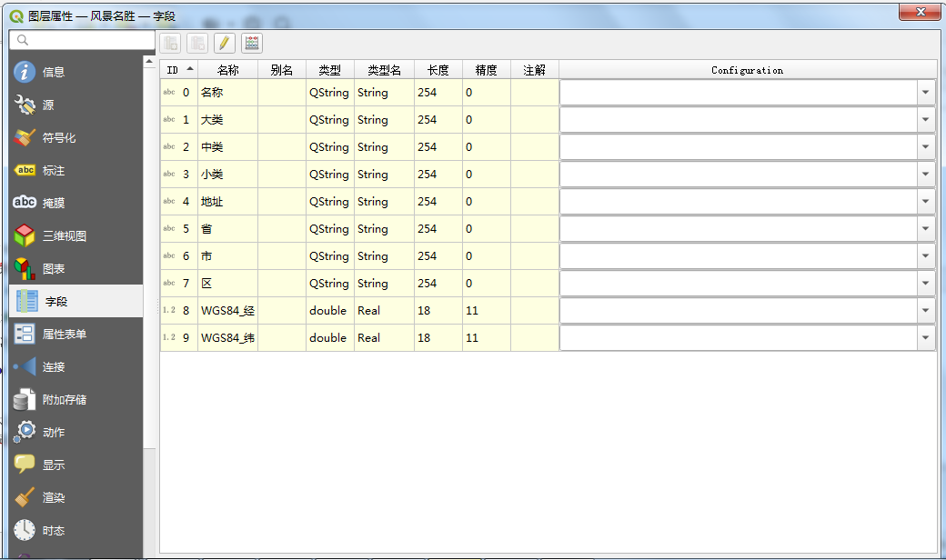This screenshot has width=946, height=560.
Task: Expand Configuration dropdown for the 名称 field
Action: [x=926, y=93]
